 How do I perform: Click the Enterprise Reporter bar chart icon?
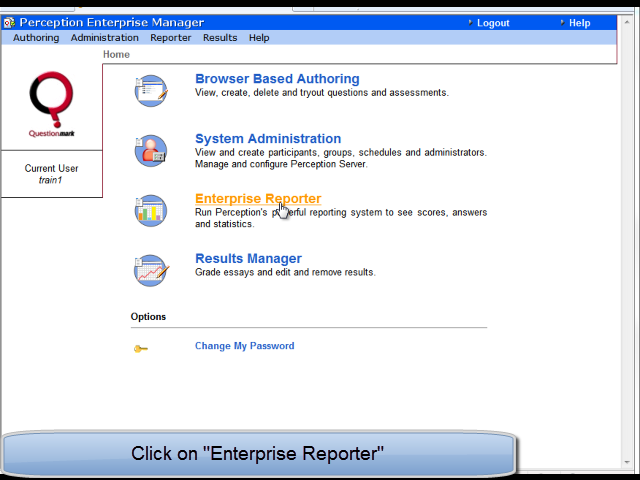(x=151, y=211)
